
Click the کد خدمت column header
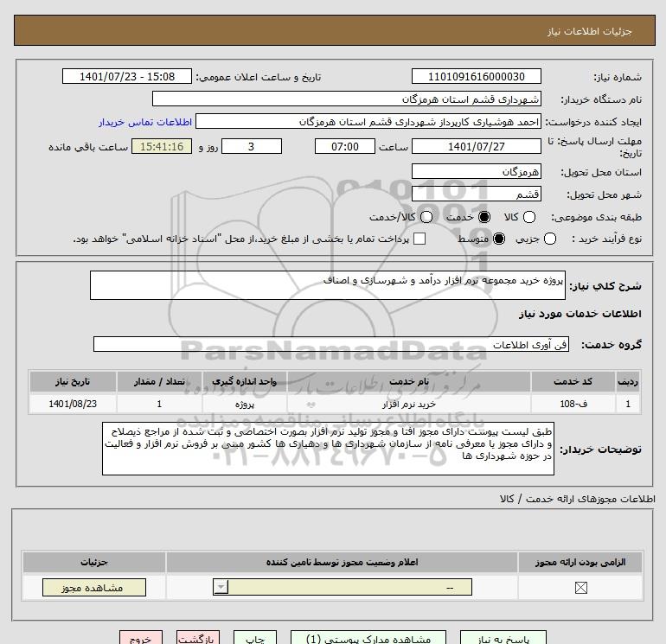pyautogui.click(x=573, y=381)
